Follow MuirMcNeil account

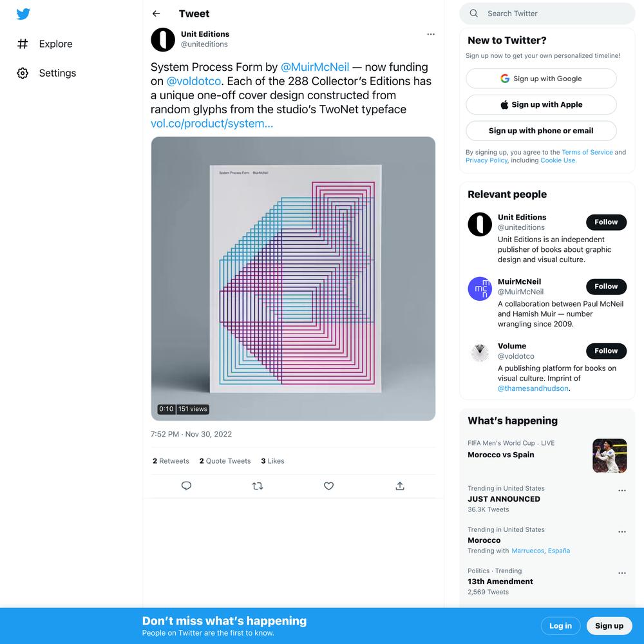coord(606,287)
